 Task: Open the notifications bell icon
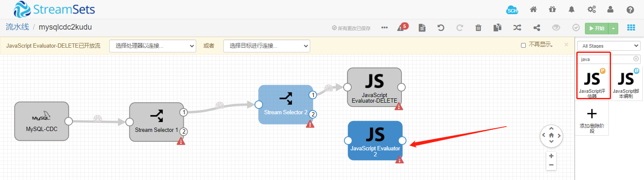coord(572,9)
